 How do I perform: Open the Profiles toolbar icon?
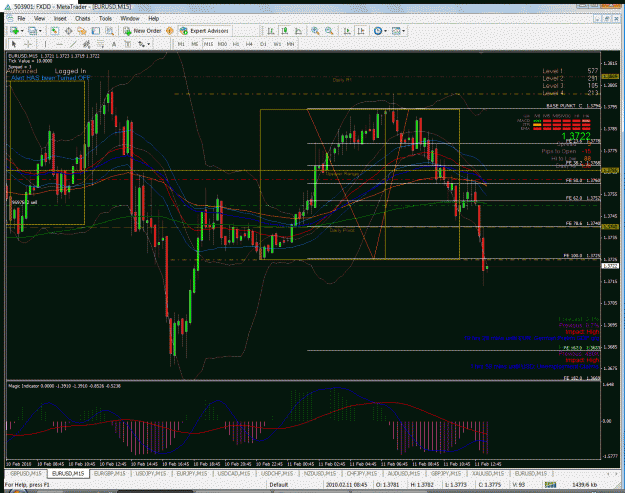pos(32,31)
